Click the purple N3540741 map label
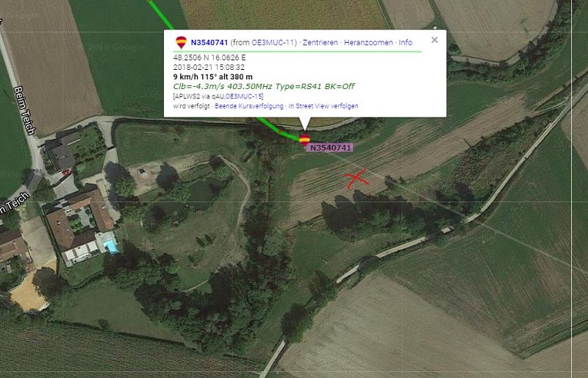The width and height of the screenshot is (588, 378). (x=330, y=148)
